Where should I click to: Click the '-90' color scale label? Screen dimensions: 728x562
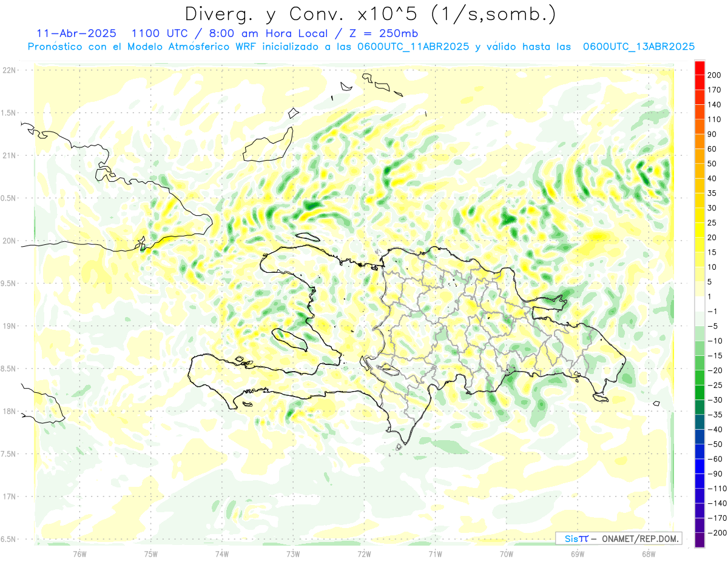pos(715,473)
